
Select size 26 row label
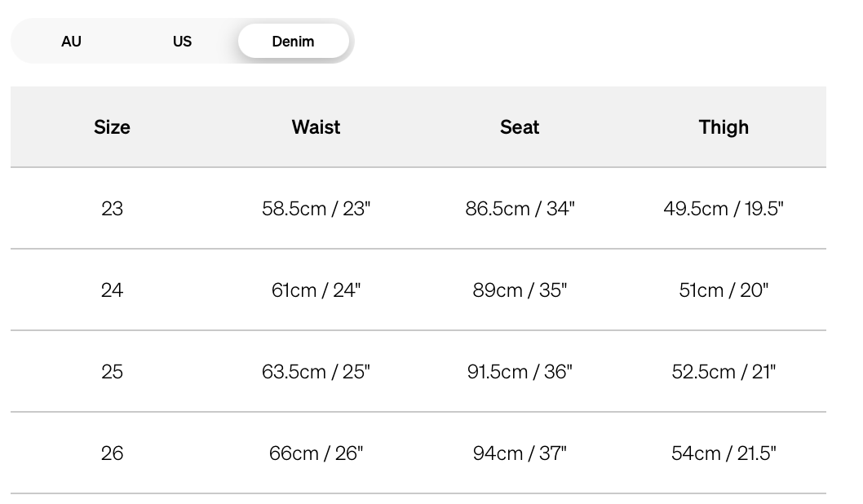[x=112, y=453]
